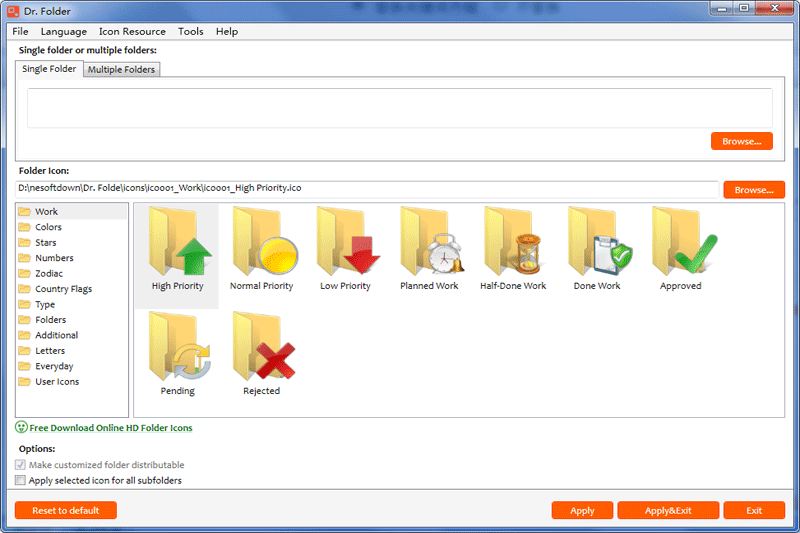
Task: Click the empty single folder path box
Action: click(x=399, y=108)
